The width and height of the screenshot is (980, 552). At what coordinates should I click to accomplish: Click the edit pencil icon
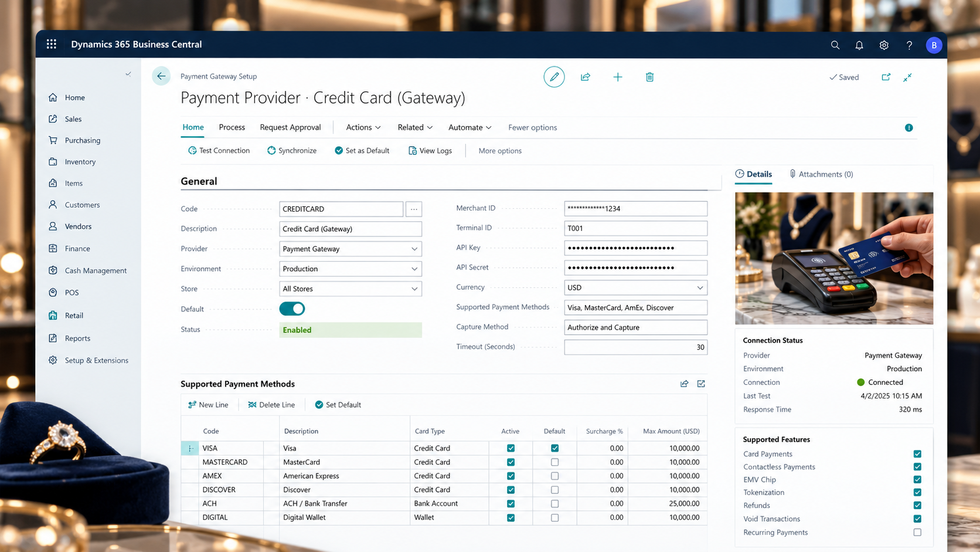pyautogui.click(x=554, y=77)
